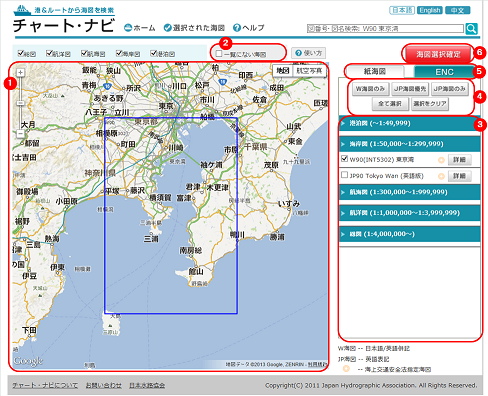This screenshot has height=396, width=488.
Task: Click the JP海図のみ button
Action: tap(449, 89)
